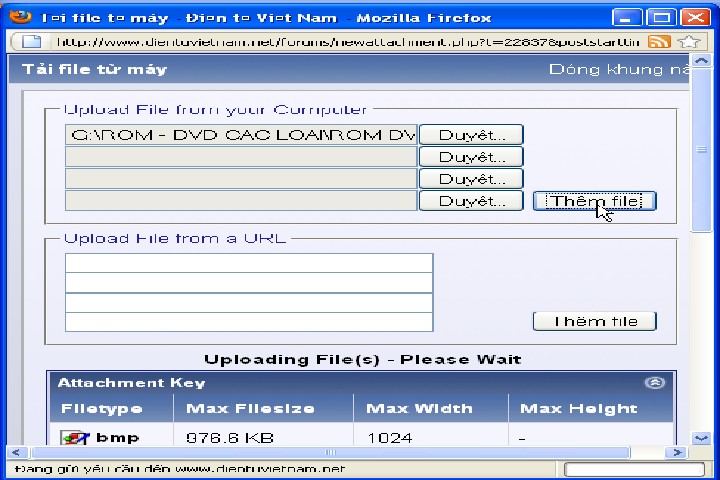Click the Filetype column header

101,408
